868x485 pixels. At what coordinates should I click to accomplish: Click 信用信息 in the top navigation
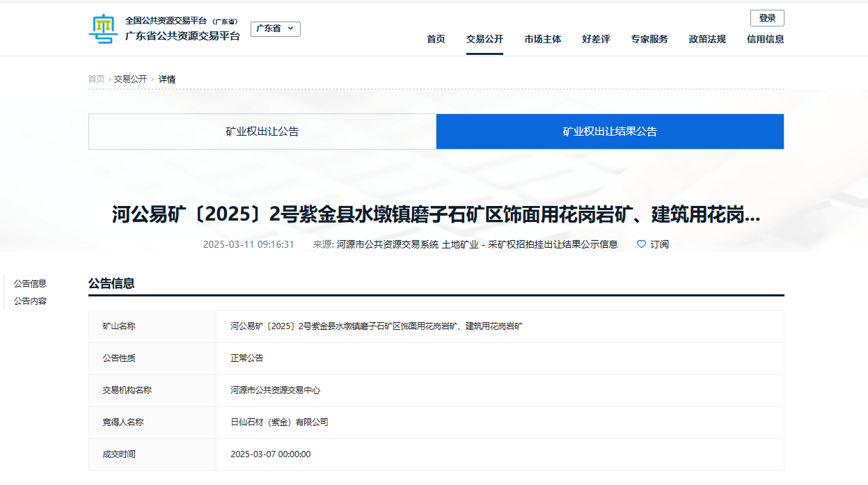(x=765, y=39)
